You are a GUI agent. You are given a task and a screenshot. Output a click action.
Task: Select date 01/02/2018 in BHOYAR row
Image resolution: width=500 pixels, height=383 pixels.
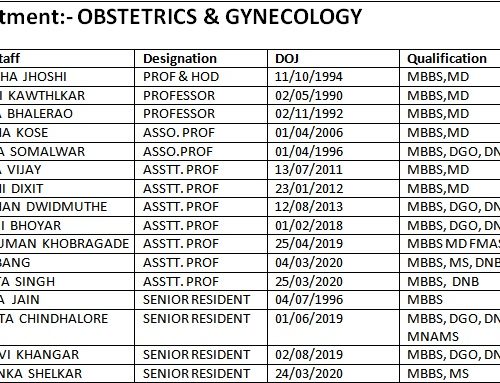click(333, 226)
